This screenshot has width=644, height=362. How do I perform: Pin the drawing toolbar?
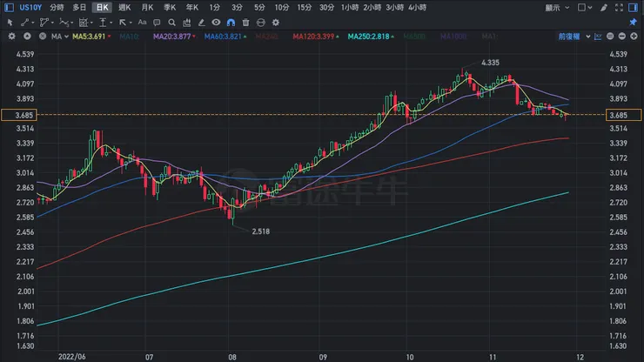pos(633,22)
